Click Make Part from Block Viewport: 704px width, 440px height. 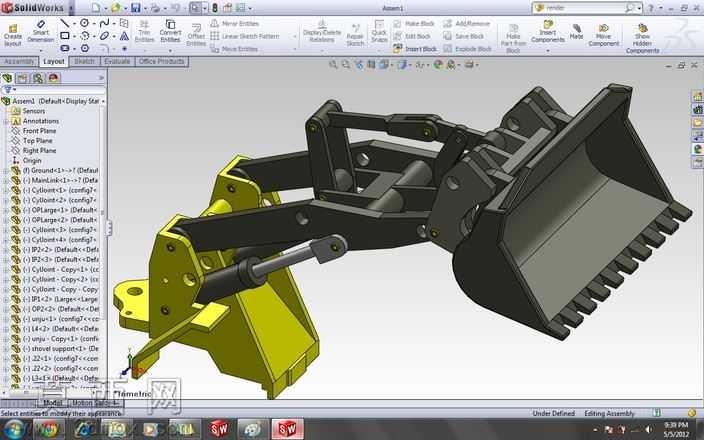[x=513, y=39]
